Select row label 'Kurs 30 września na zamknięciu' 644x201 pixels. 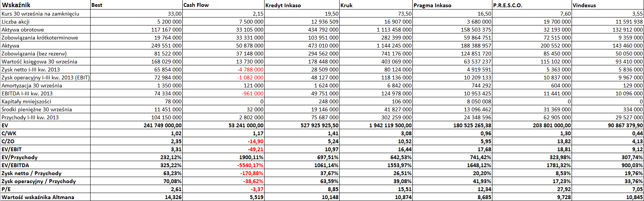[40, 14]
